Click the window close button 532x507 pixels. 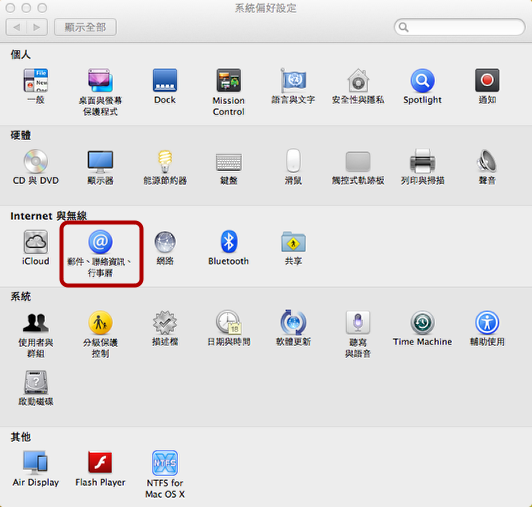(11, 8)
